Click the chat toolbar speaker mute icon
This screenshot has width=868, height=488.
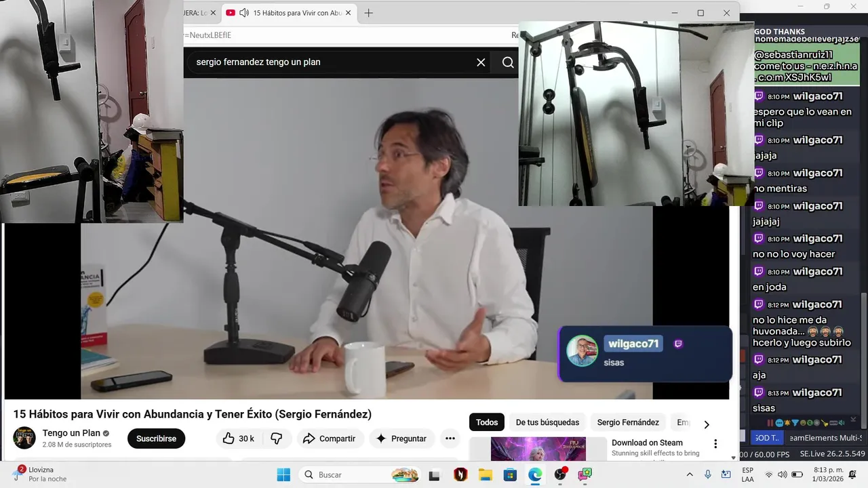click(842, 423)
